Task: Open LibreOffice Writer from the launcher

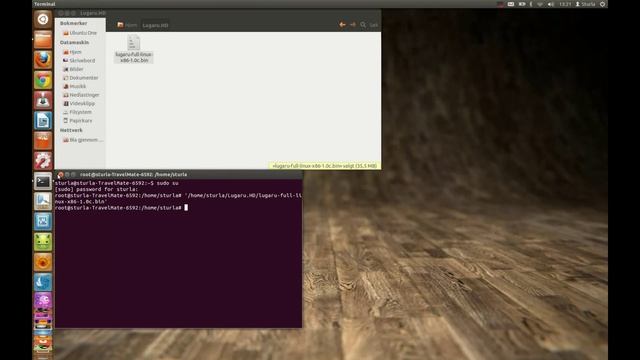Action: [43, 120]
